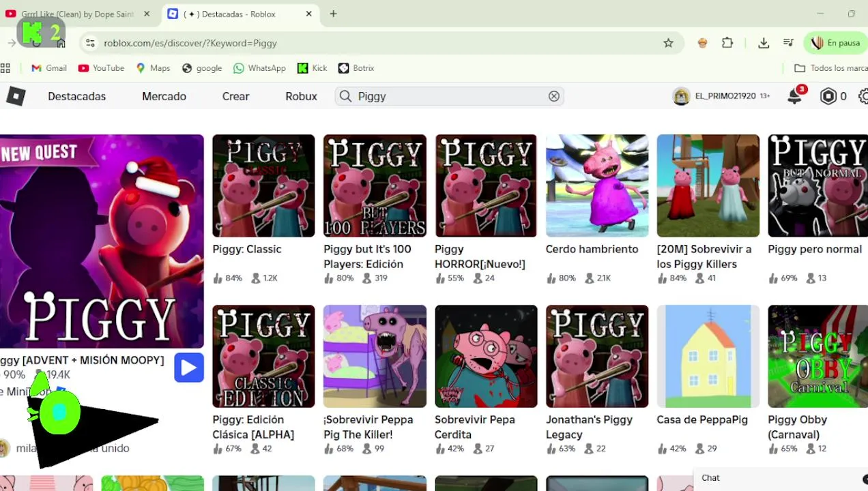Open the Casa de PeppaPig thumbnail
Image resolution: width=868 pixels, height=491 pixels.
pos(708,356)
